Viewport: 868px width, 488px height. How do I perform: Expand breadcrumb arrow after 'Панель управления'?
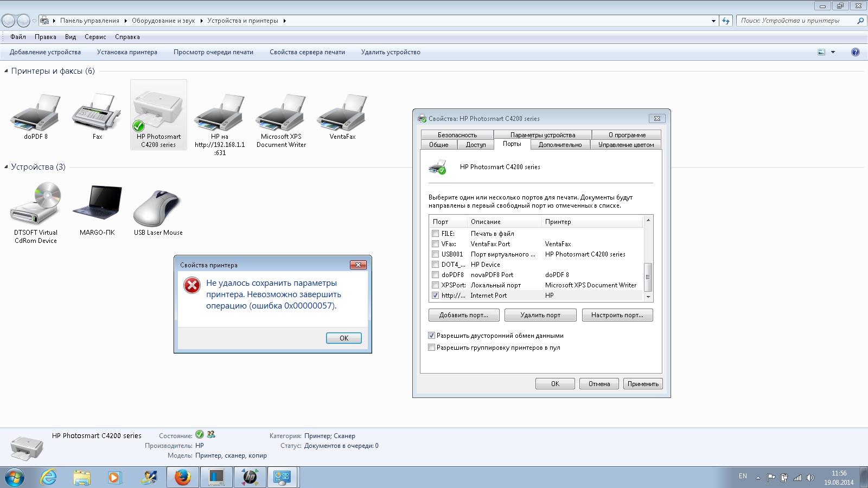coord(125,21)
